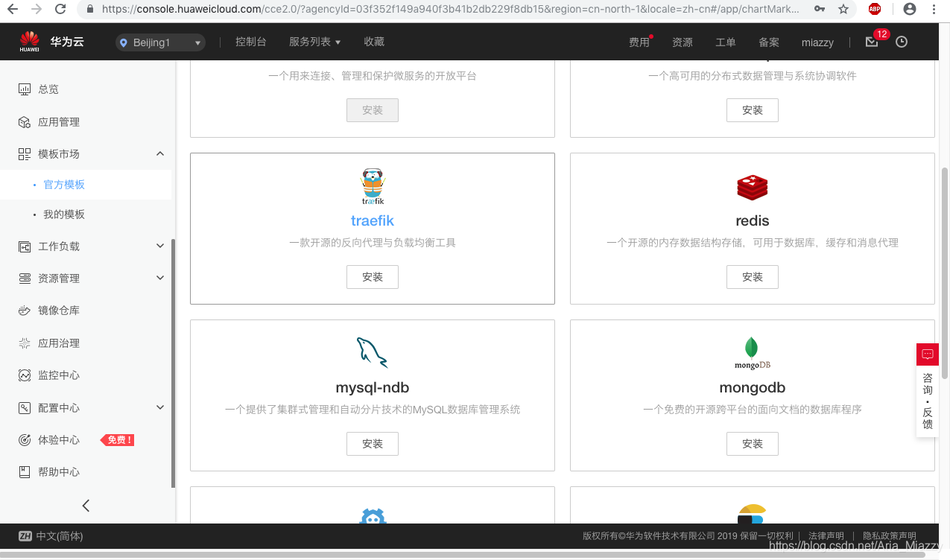This screenshot has height=560, width=950.
Task: Click the 应用治理 sidebar icon
Action: click(x=25, y=343)
